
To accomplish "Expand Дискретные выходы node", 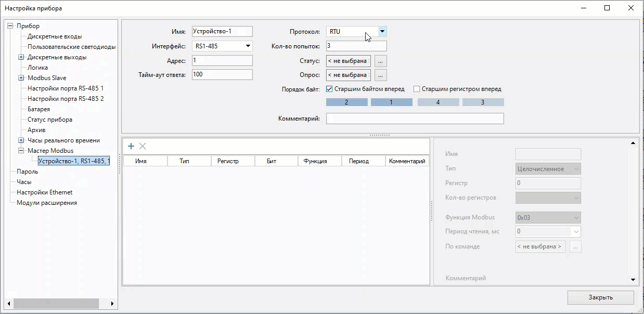I will tap(21, 57).
